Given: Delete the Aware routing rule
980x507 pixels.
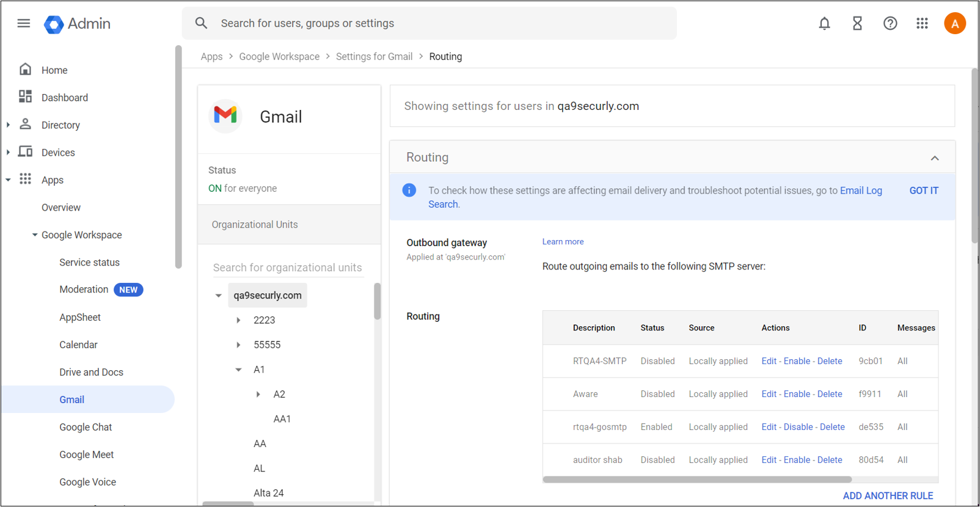Looking at the screenshot, I should click(830, 394).
